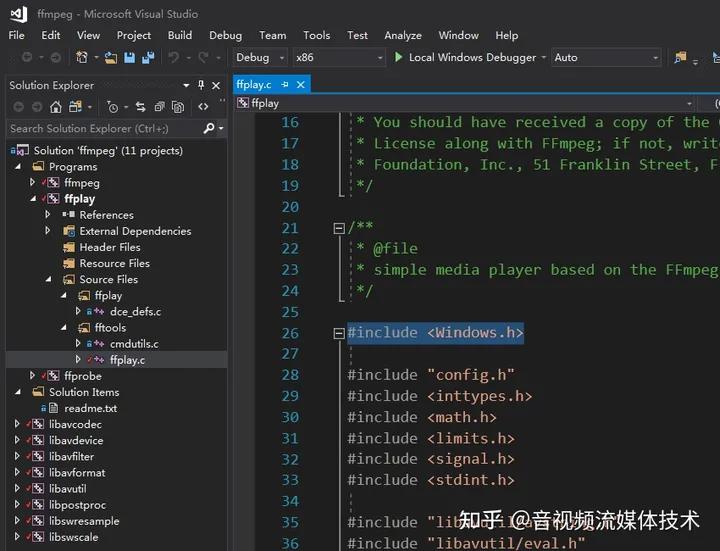Click the Pending Changes Filter clock icon
720x551 pixels.
tap(112, 107)
